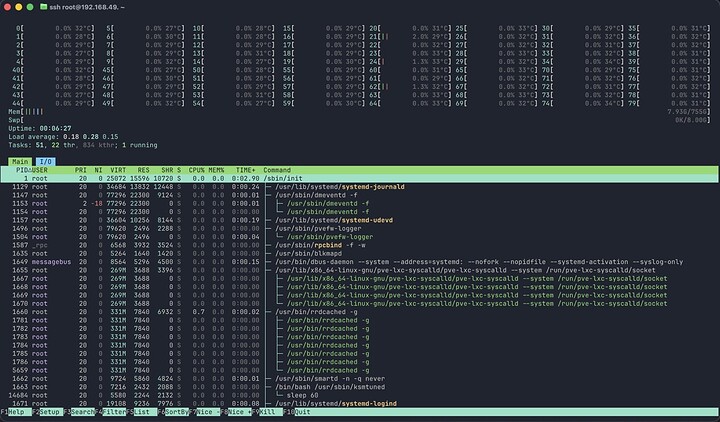Viewport: 720px width, 422px height.
Task: Click the ssh root@192.168.49 window title
Action: tap(87, 7)
